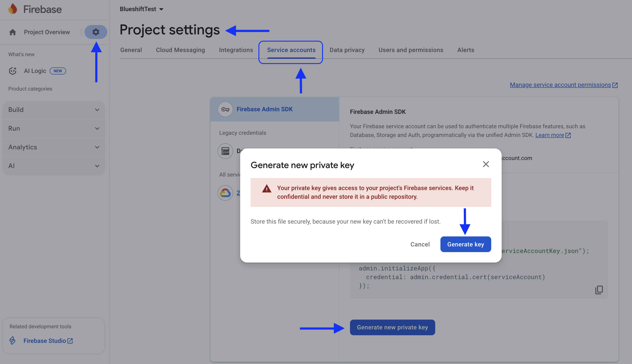The width and height of the screenshot is (632, 364).
Task: Click the Project Overview home icon
Action: click(12, 32)
